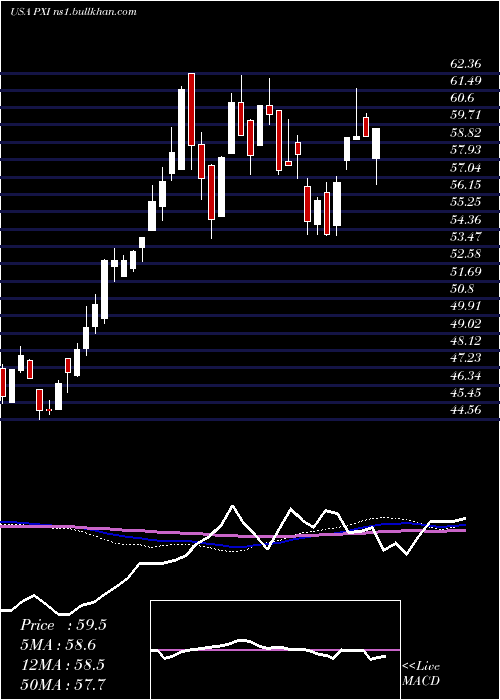The width and height of the screenshot is (500, 700).
Task: Click the 5MA : 58.6 readout
Action: pos(58,645)
